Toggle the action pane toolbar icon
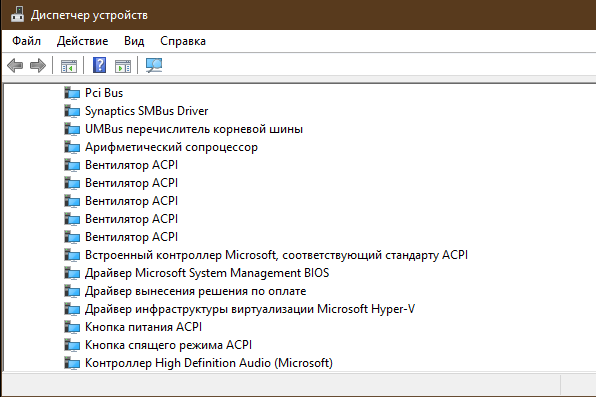 tap(123, 66)
